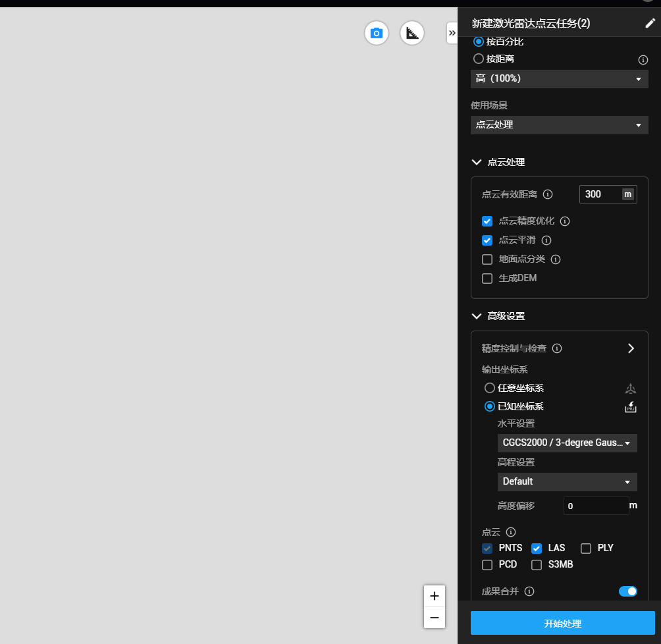The height and width of the screenshot is (644, 661).
Task: Open info icon beside 按距离 option
Action: click(x=643, y=60)
